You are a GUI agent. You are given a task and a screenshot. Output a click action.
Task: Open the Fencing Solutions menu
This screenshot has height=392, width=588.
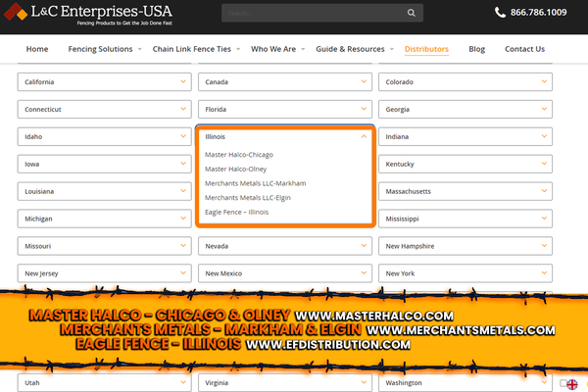pos(101,49)
